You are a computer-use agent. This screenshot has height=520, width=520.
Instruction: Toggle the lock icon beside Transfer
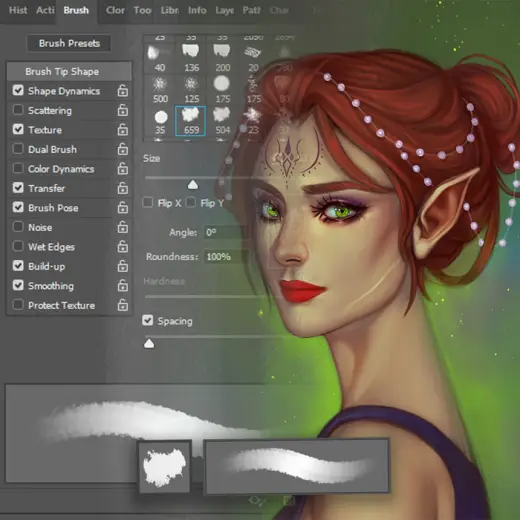coord(123,188)
